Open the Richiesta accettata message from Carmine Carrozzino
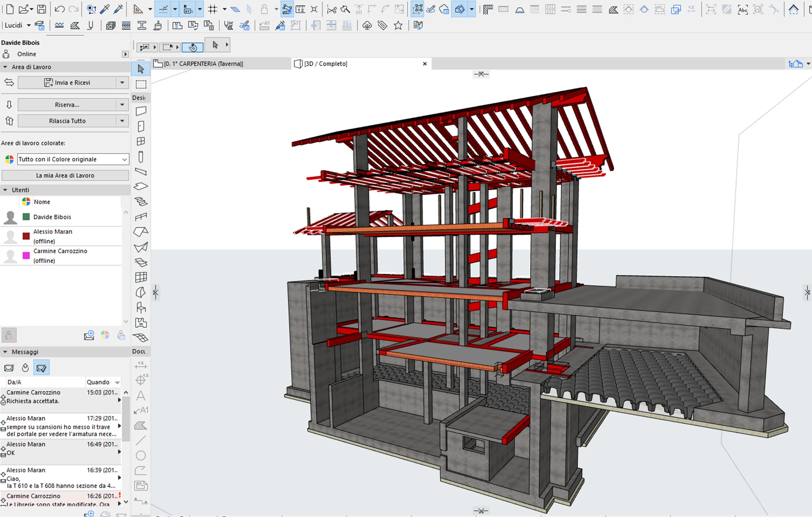This screenshot has width=812, height=517. click(61, 400)
